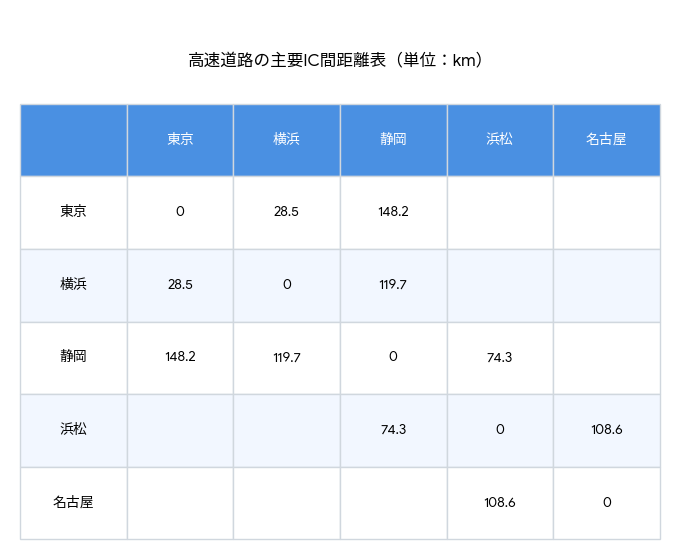Select 148.2 in the 東京 row
Screen dimensions: 680x556
[393, 212]
